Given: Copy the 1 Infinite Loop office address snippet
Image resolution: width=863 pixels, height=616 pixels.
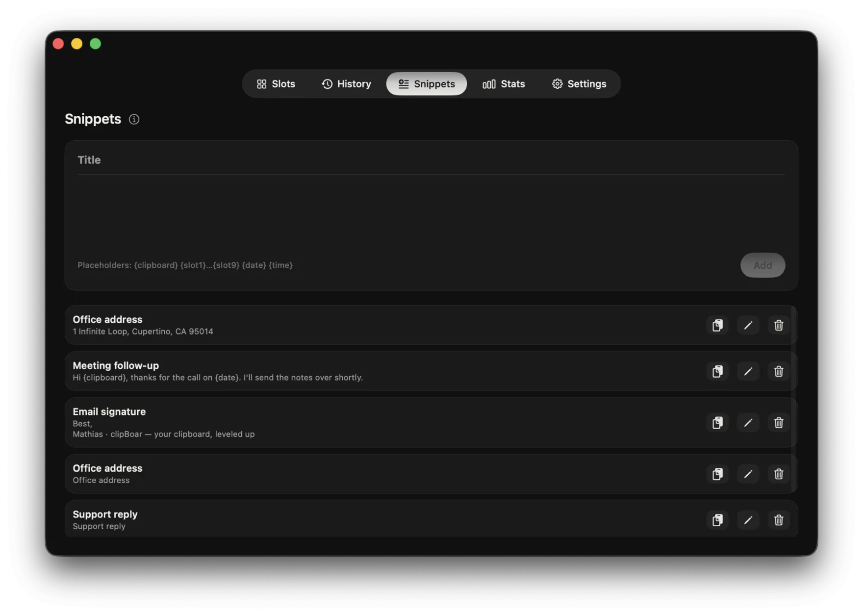Looking at the screenshot, I should tap(717, 325).
